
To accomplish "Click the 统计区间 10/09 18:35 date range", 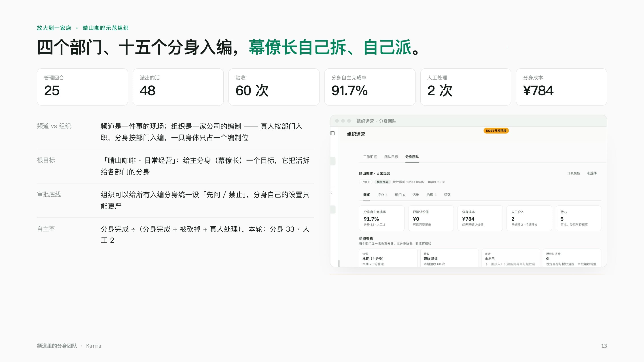I will [419, 182].
